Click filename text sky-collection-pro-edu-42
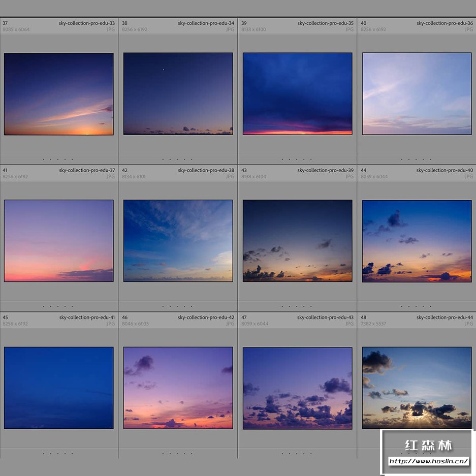 pyautogui.click(x=206, y=317)
